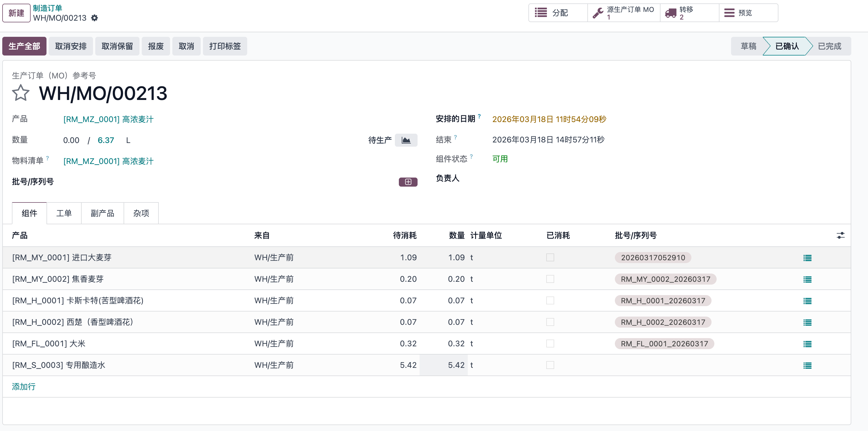Open the 制造订单 breadcrumb link

pos(48,8)
